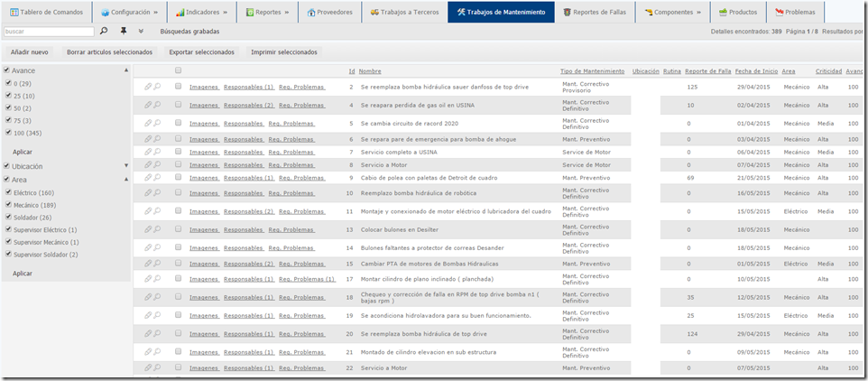Uncheck the Ubicación filter checkbox

point(6,165)
